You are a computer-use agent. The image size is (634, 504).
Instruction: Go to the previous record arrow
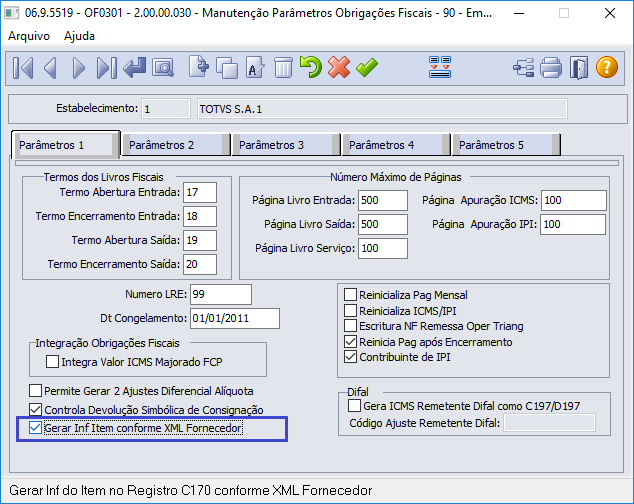point(51,68)
